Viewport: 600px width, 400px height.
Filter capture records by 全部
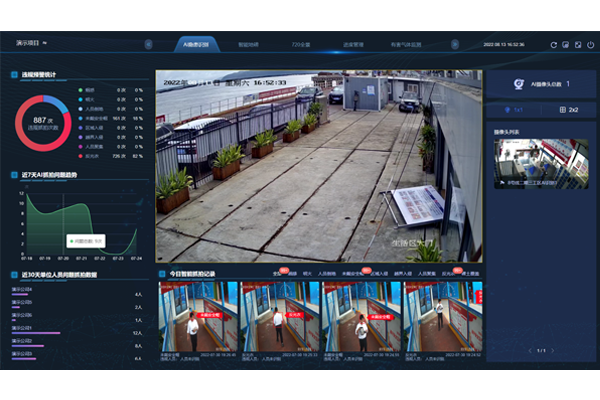(277, 274)
